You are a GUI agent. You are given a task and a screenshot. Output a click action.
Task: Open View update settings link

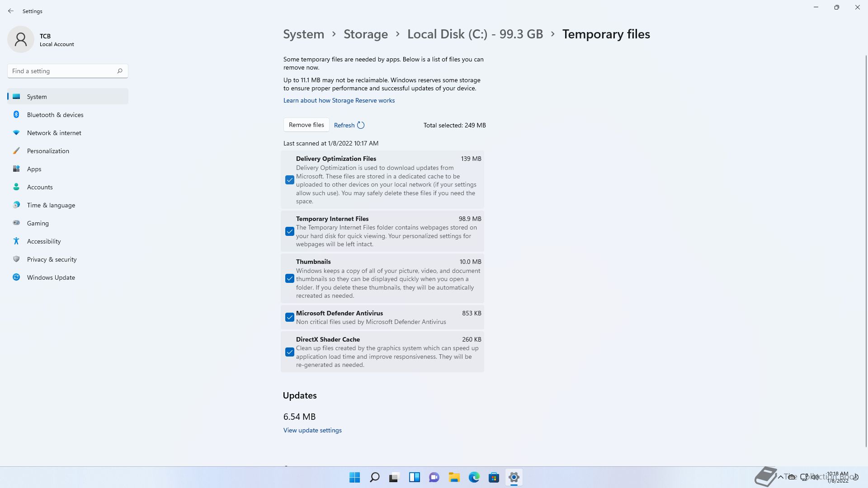[312, 430]
